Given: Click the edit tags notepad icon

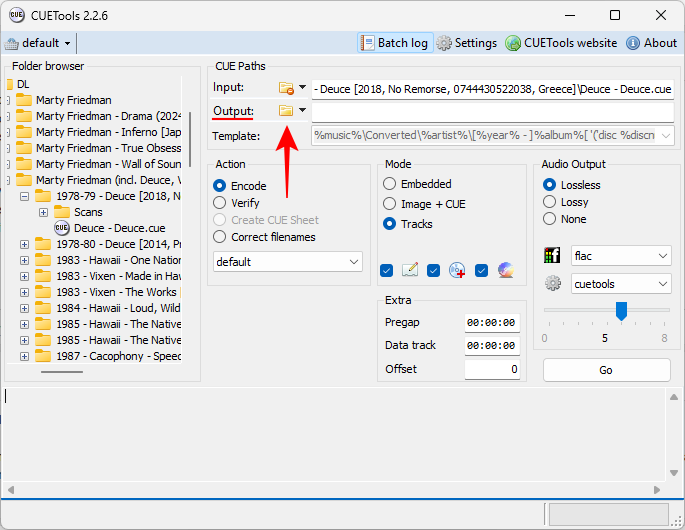Looking at the screenshot, I should (410, 270).
